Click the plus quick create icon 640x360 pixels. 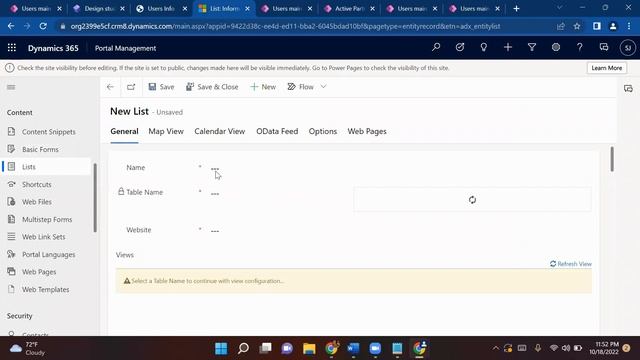click(x=508, y=47)
